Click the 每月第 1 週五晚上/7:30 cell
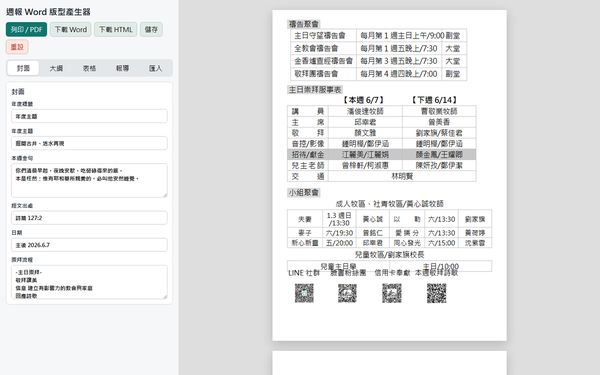This screenshot has width=600, height=375. 399,48
